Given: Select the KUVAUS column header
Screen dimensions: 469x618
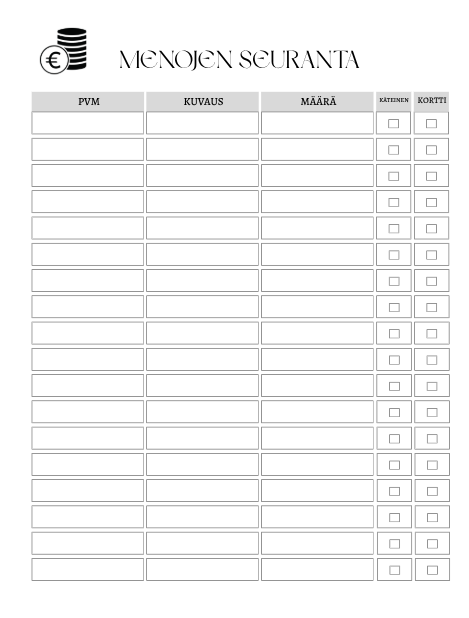Looking at the screenshot, I should pos(203,102).
